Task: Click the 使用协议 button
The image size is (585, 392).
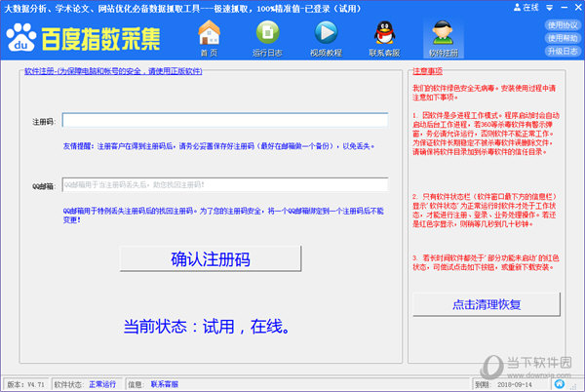Action: [x=563, y=25]
